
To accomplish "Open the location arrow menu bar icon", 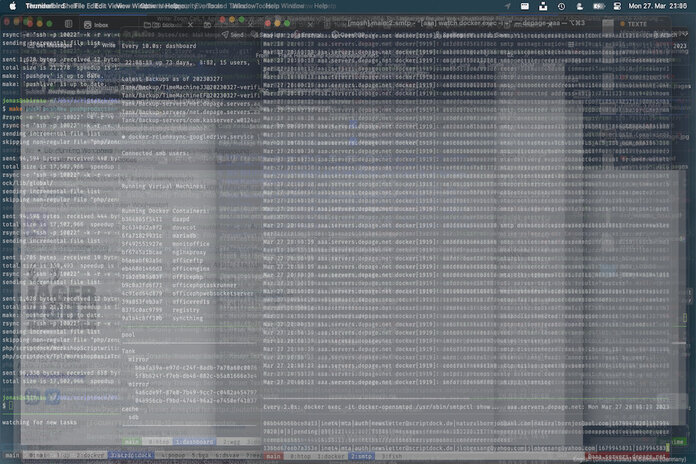I will pyautogui.click(x=508, y=6).
